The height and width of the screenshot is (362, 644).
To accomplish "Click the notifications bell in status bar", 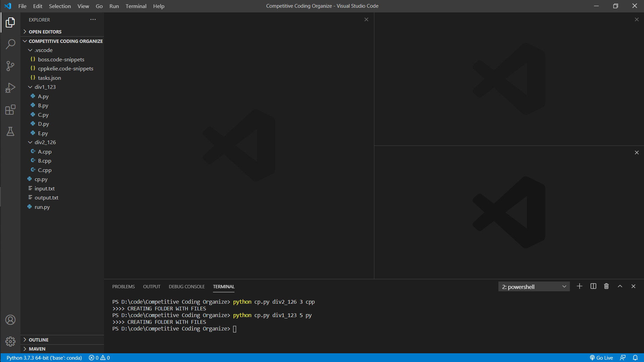I will tap(635, 358).
